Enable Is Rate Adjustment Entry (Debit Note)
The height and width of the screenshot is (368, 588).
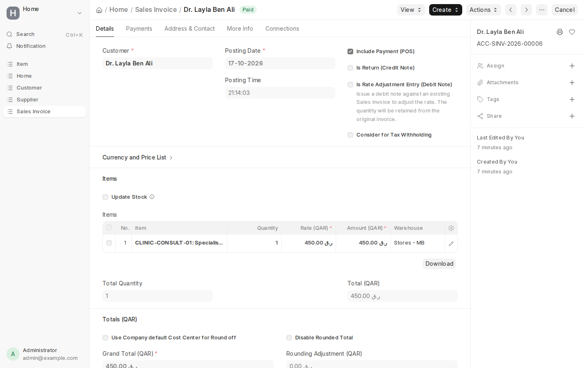coord(350,85)
